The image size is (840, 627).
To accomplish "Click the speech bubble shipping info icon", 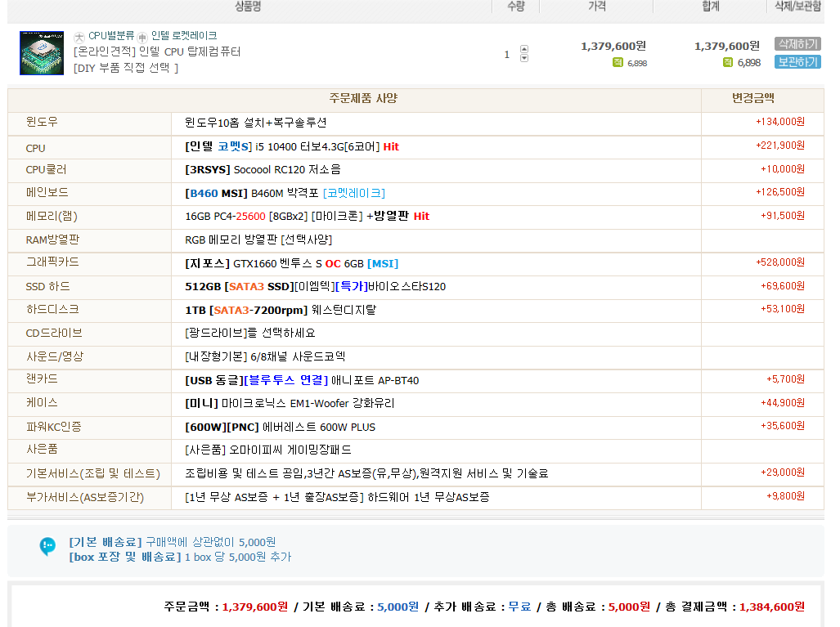I will click(x=47, y=547).
